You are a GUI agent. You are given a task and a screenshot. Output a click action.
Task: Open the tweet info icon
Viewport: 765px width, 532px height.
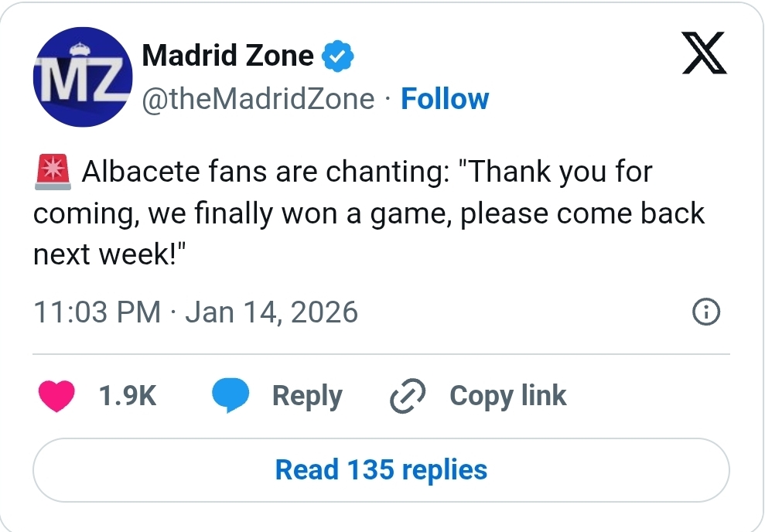click(x=705, y=312)
